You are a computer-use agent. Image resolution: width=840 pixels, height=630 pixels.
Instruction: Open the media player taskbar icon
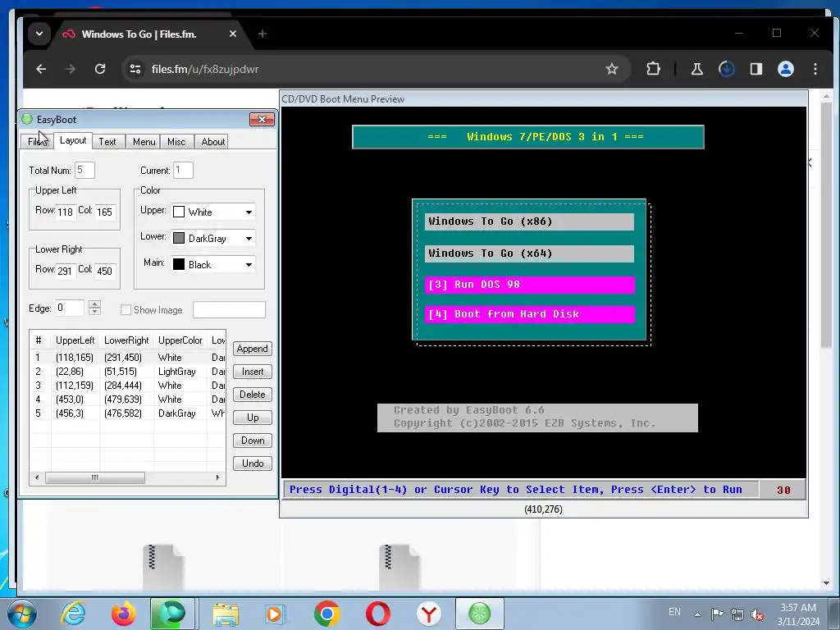tap(276, 614)
